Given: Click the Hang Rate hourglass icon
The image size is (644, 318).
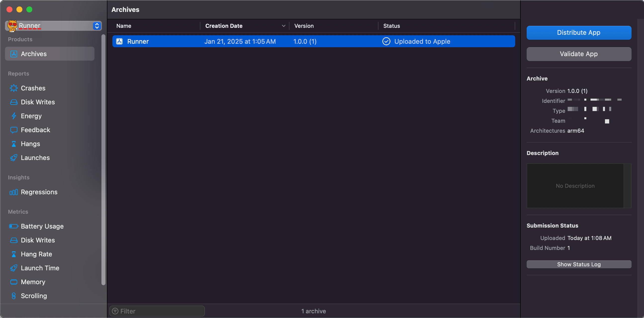Looking at the screenshot, I should 14,254.
